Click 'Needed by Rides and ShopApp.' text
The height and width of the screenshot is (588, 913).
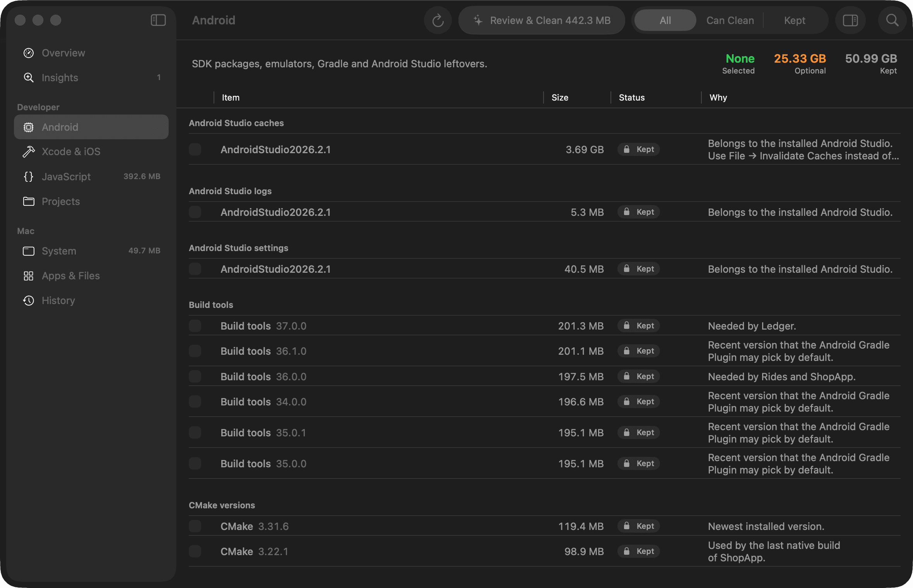pyautogui.click(x=781, y=376)
